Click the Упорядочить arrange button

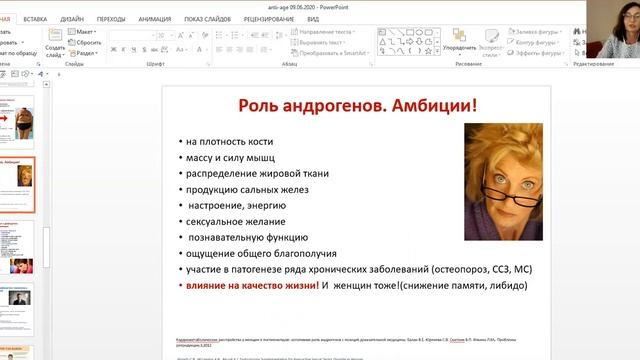tap(459, 42)
